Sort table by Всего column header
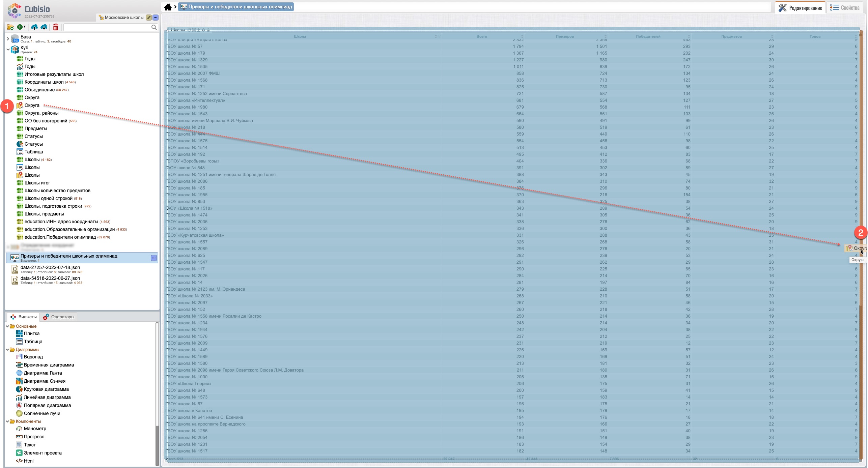 481,36
